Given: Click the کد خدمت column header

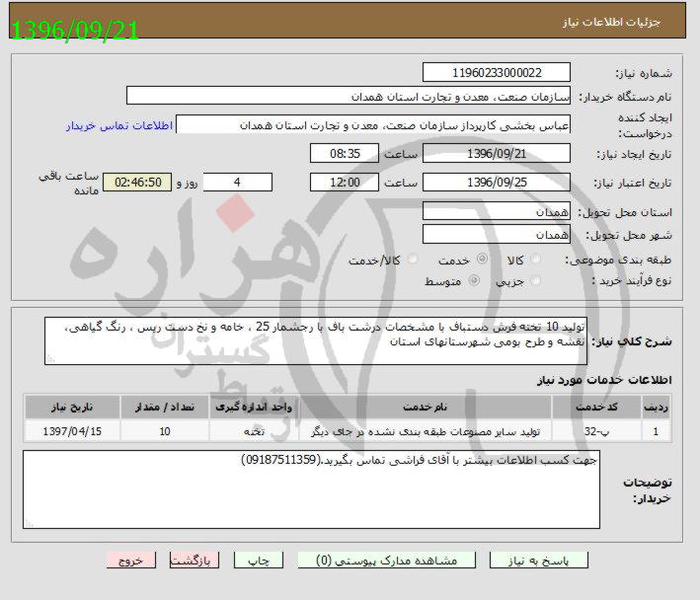Looking at the screenshot, I should coord(597,407).
